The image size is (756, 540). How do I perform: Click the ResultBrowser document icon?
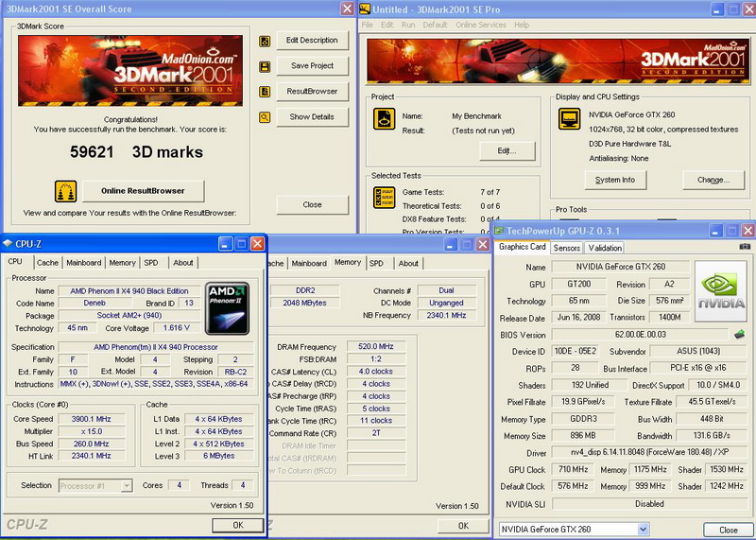point(266,92)
